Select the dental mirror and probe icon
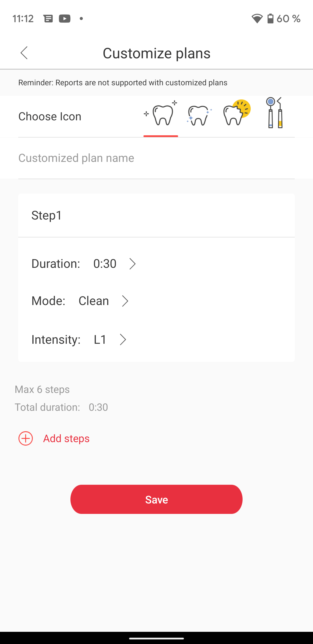 coord(275,113)
